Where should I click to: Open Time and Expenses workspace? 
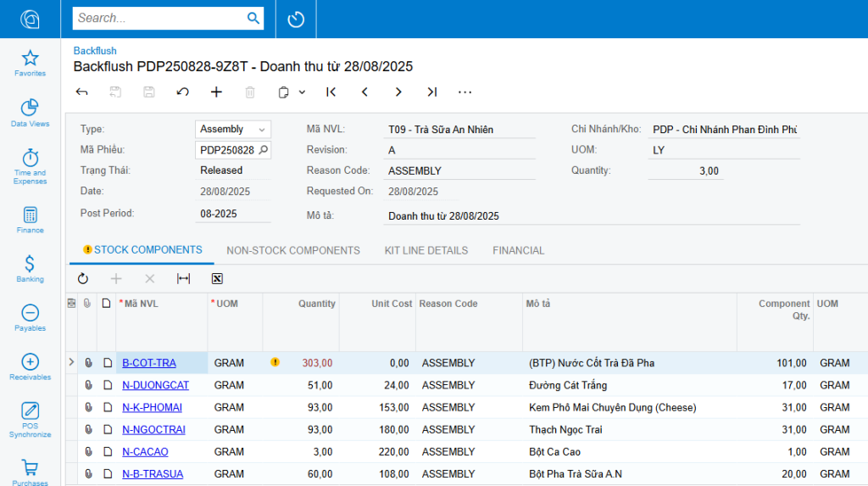point(30,167)
